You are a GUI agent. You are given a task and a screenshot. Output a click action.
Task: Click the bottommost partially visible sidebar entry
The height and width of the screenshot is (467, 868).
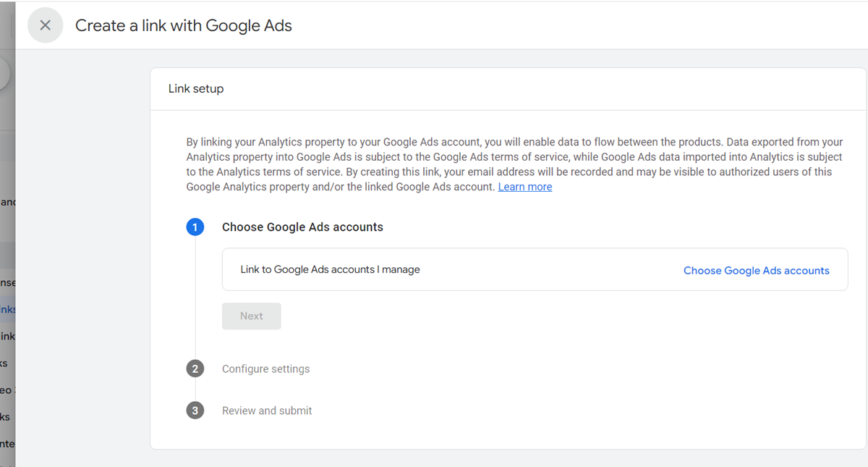click(x=7, y=443)
